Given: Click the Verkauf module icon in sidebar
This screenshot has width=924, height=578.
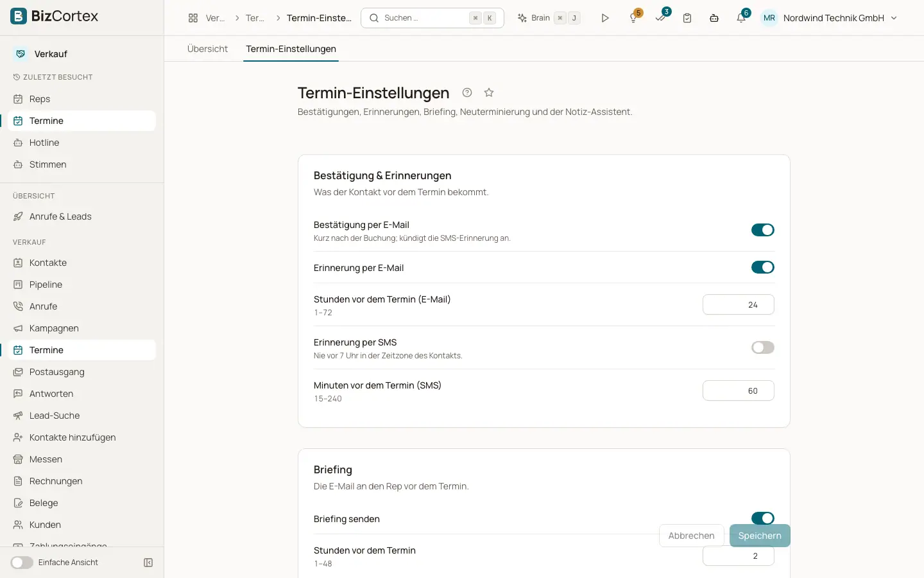Looking at the screenshot, I should coord(21,54).
